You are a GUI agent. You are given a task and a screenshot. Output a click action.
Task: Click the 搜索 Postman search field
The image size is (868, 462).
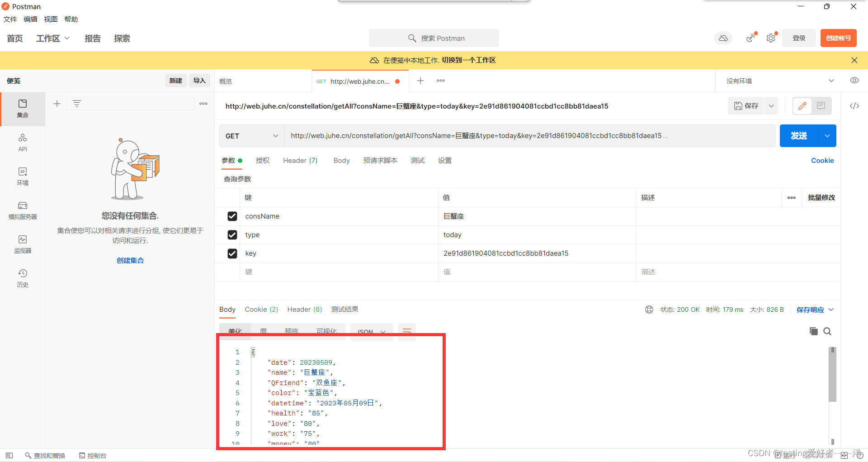(434, 38)
